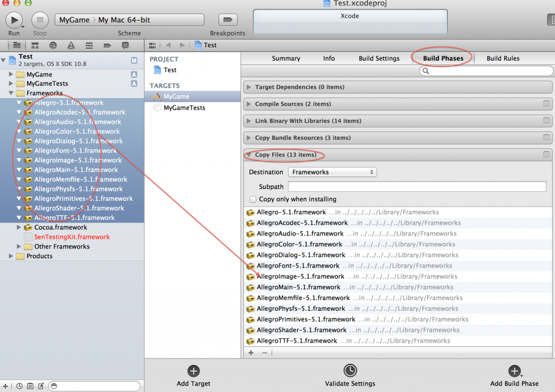Image resolution: width=555 pixels, height=392 pixels.
Task: Switch to the Summary tab
Action: tap(286, 58)
